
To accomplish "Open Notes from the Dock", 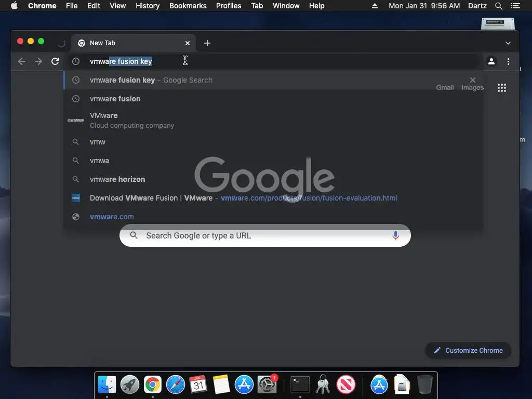I will [x=221, y=385].
